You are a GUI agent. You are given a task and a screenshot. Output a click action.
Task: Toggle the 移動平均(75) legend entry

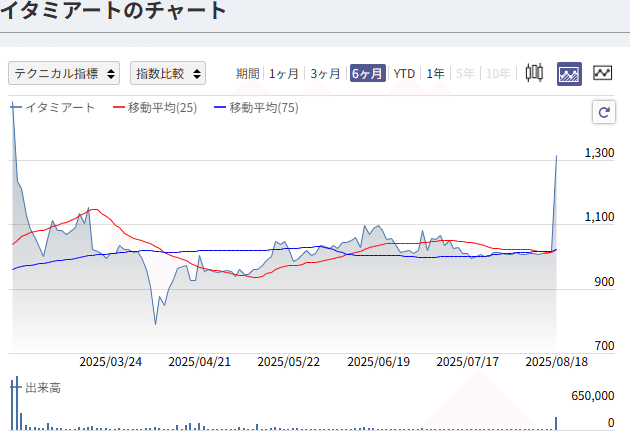(256, 107)
